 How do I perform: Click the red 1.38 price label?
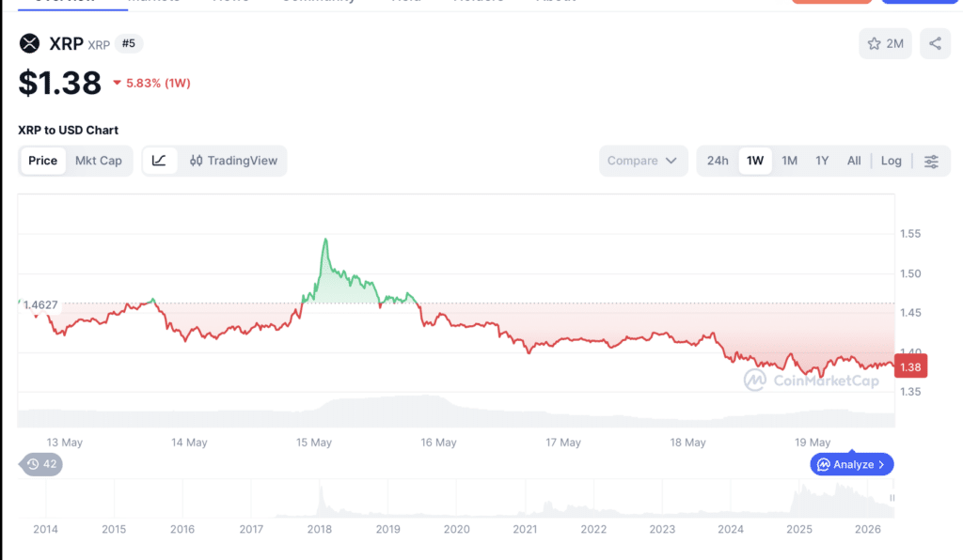pyautogui.click(x=910, y=366)
